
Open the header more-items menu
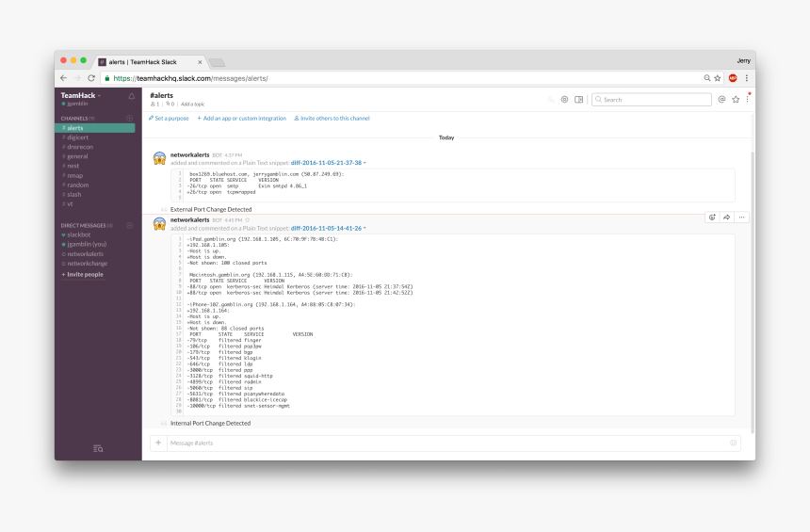tap(748, 99)
